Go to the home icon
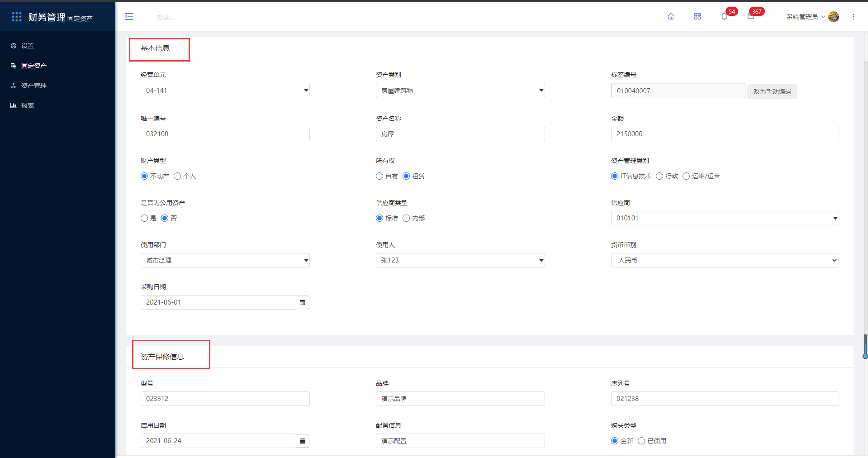This screenshot has height=458, width=868. point(671,17)
